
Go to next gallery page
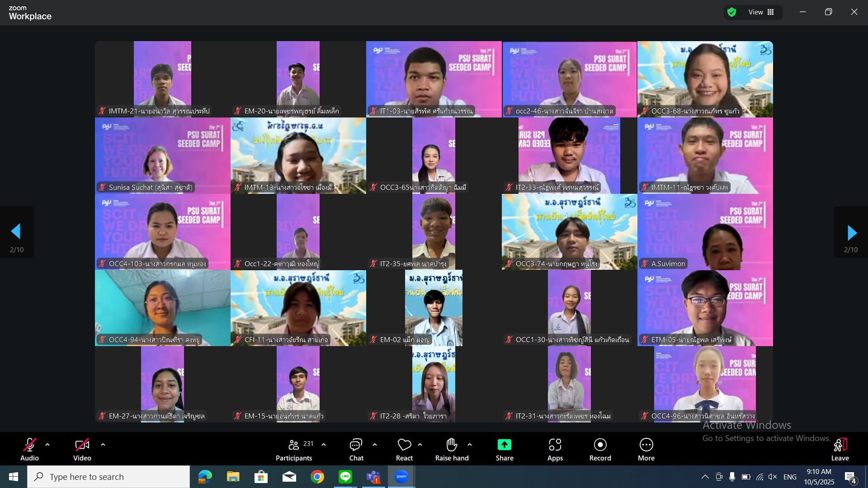coord(852,233)
